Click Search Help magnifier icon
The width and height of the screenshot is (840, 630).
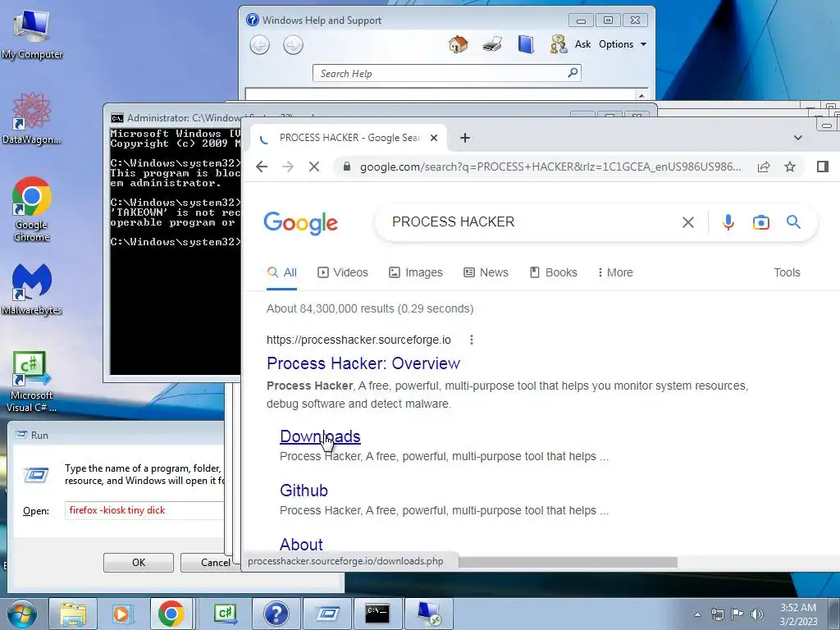[x=573, y=72]
